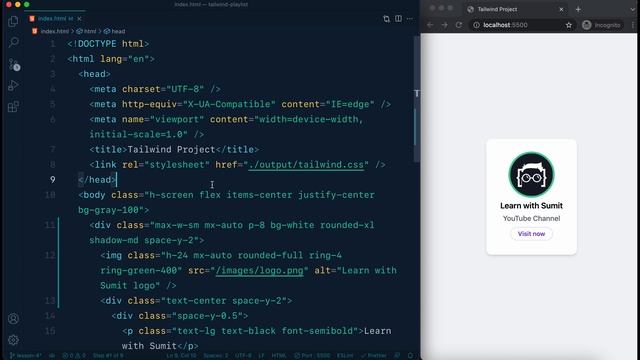Click the Incognito profile indicator
640x360 pixels.
pyautogui.click(x=602, y=25)
